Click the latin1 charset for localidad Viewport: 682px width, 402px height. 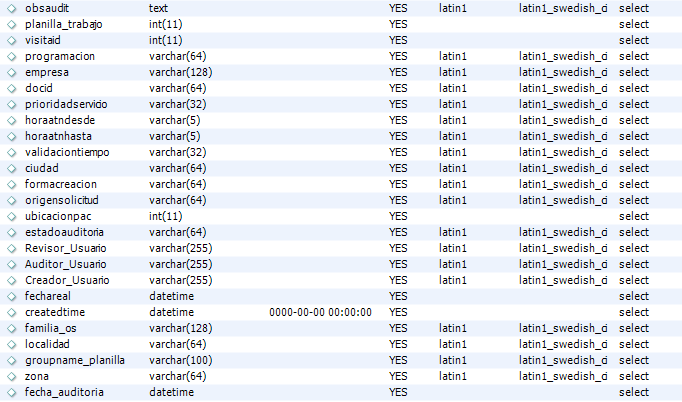click(453, 344)
